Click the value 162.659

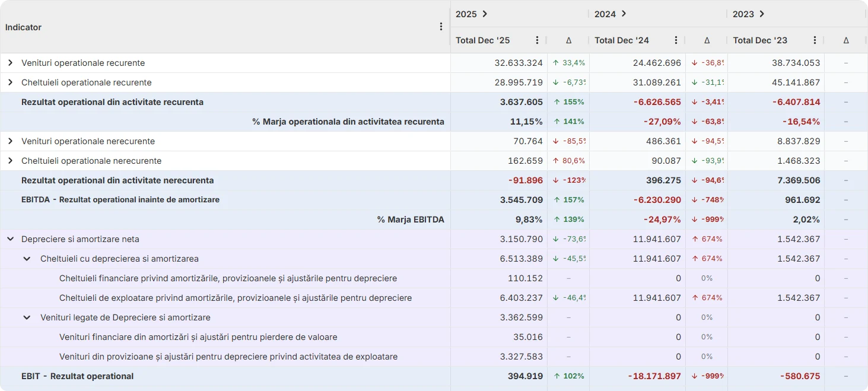click(526, 161)
